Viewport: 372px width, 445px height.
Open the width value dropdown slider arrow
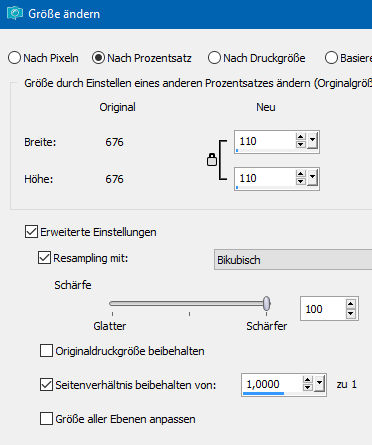312,141
